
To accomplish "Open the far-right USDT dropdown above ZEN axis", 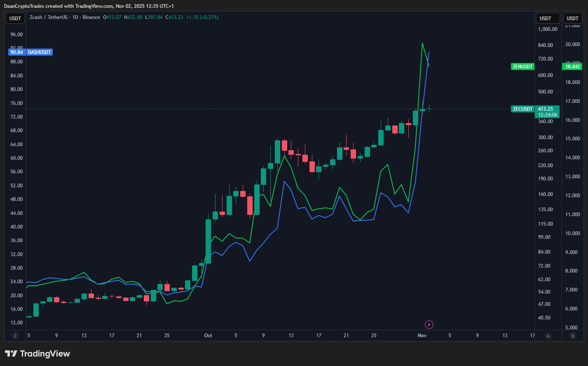I will tap(572, 18).
